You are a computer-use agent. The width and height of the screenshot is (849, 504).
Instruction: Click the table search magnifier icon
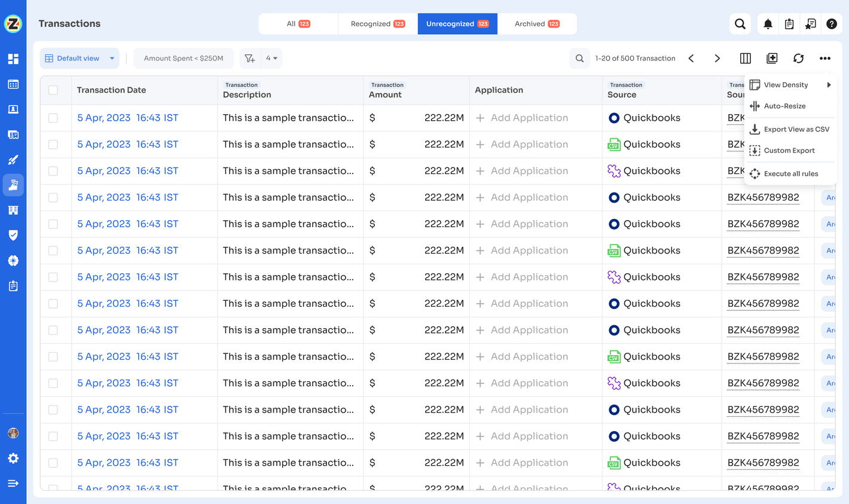(x=579, y=58)
